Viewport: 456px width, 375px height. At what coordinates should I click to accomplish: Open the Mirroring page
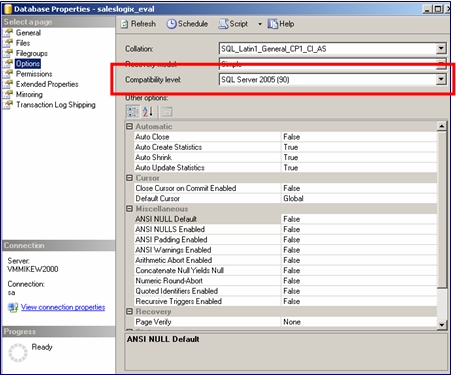coord(29,95)
